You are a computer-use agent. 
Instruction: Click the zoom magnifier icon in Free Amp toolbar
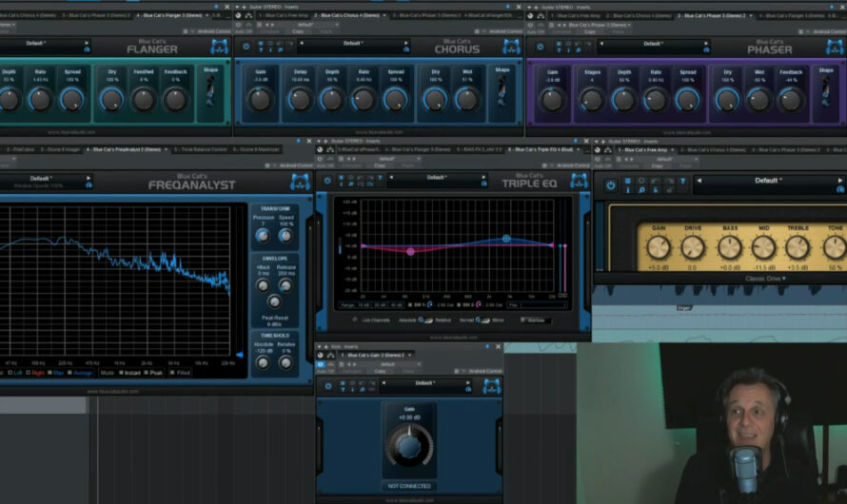[x=641, y=190]
